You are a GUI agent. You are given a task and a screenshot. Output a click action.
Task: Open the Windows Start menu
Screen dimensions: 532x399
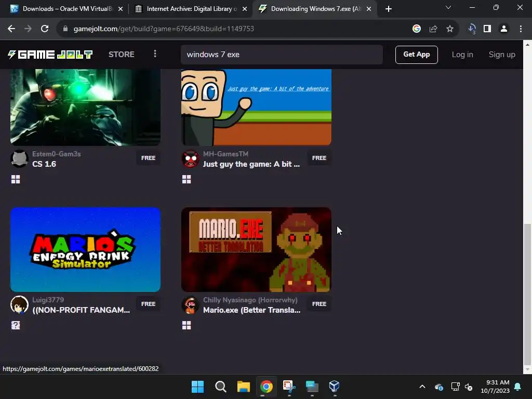point(198,387)
